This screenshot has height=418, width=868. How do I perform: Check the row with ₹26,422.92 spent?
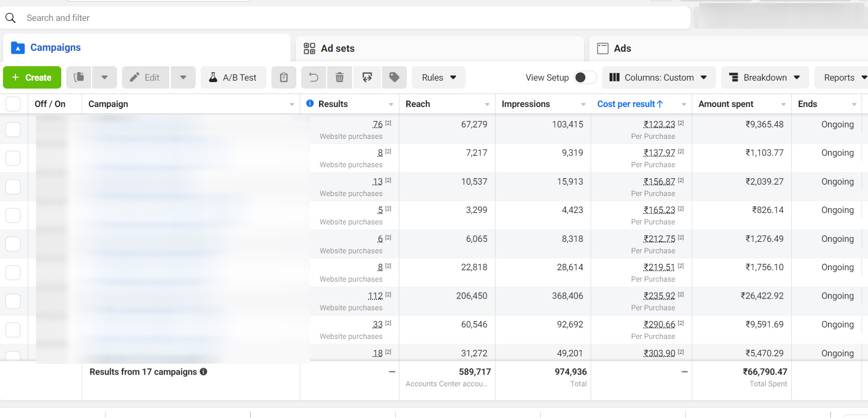(x=13, y=301)
